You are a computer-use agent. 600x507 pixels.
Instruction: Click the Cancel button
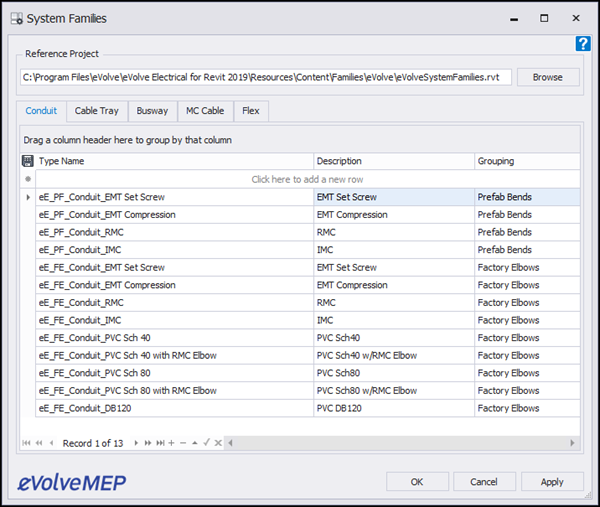484,482
